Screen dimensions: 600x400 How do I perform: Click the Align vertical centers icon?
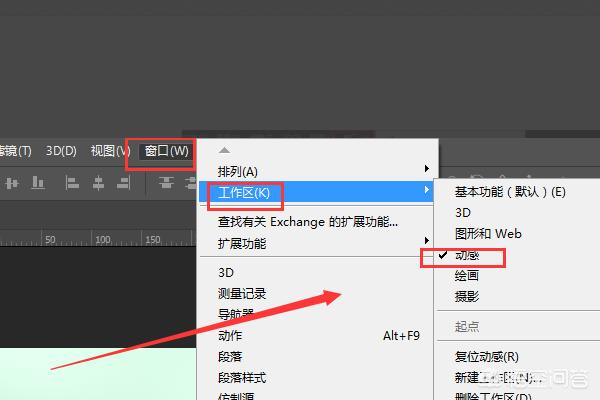(x=12, y=183)
